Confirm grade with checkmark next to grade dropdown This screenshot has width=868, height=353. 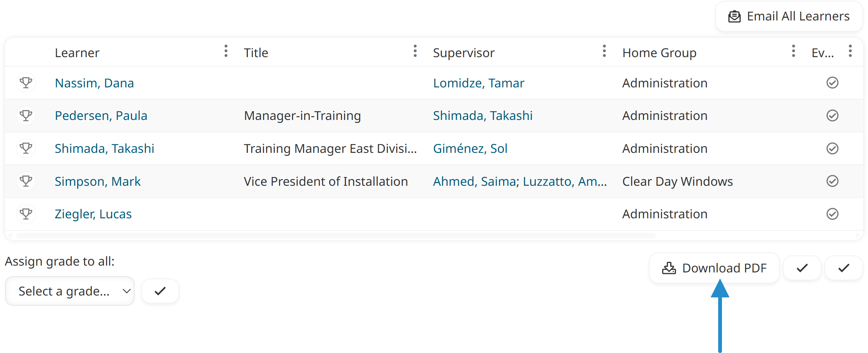160,291
